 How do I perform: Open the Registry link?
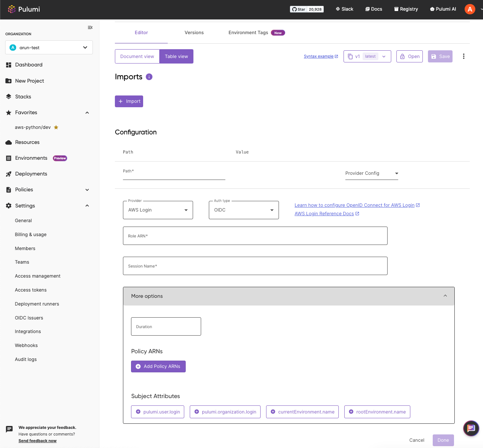406,9
